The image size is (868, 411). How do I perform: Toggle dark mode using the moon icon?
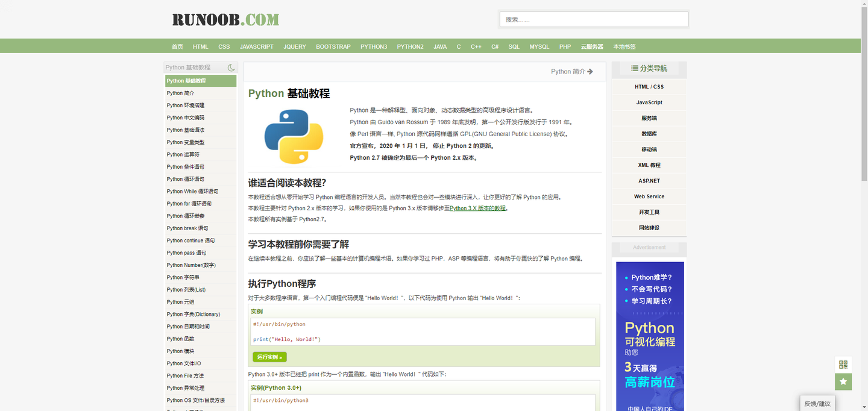231,67
